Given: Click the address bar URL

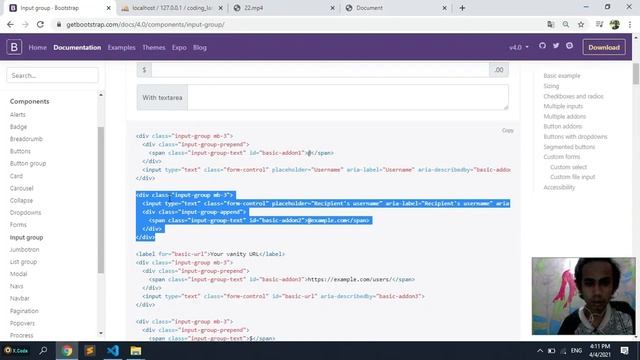Looking at the screenshot, I should (145, 24).
